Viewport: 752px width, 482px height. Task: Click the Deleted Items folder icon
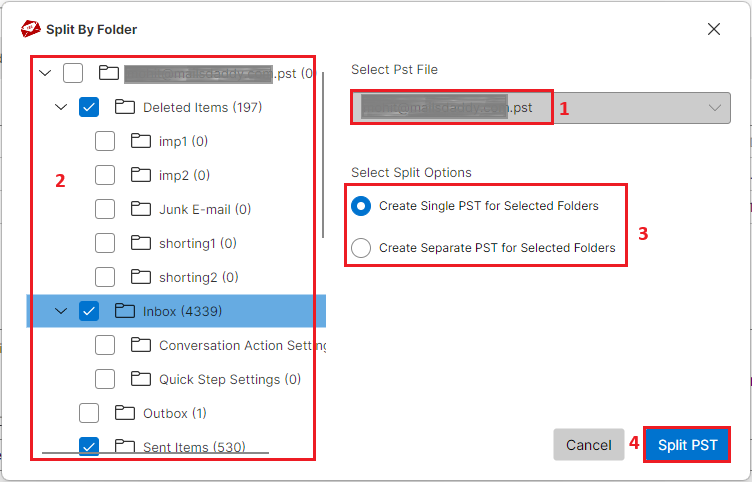click(x=125, y=106)
